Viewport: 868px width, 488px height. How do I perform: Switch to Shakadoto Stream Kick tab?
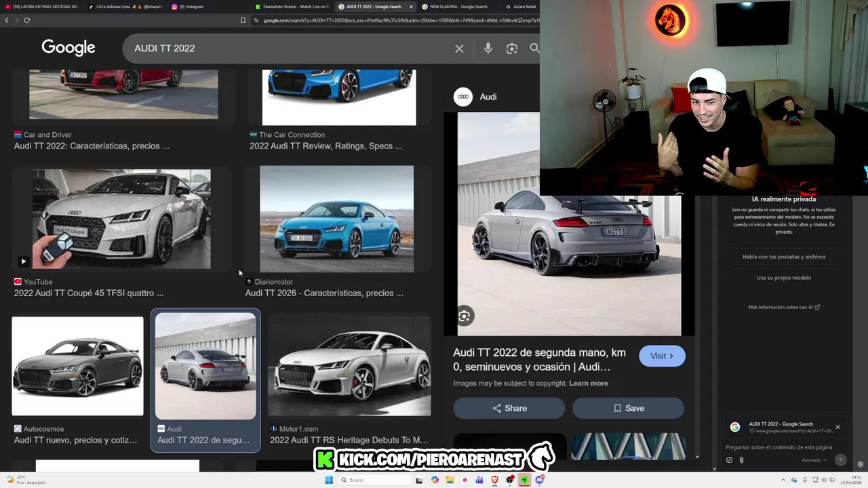[x=292, y=7]
